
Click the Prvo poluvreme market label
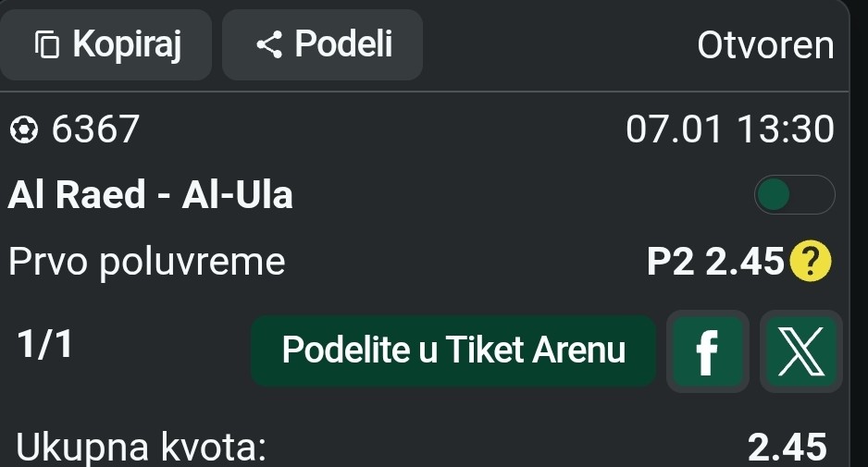click(147, 264)
